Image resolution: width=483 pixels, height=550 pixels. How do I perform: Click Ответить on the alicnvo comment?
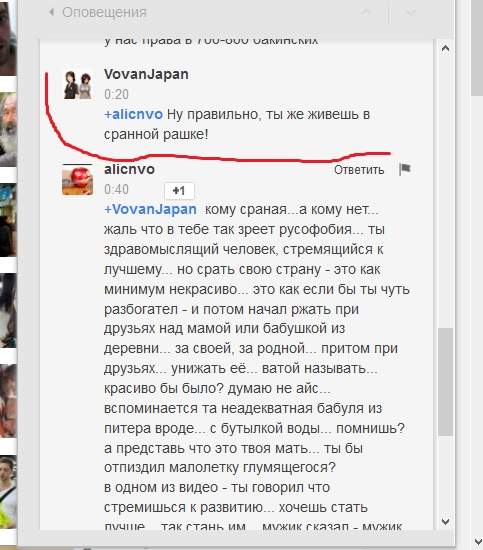click(x=359, y=169)
